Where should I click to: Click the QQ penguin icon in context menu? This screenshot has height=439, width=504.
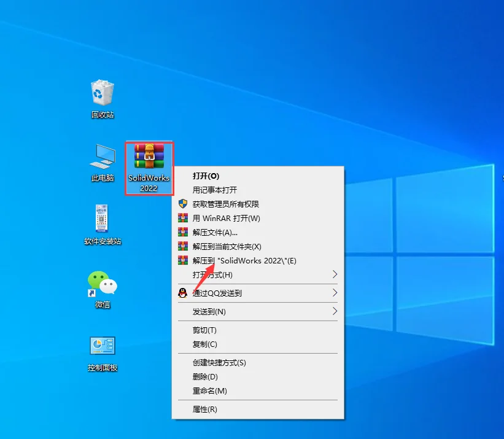click(182, 293)
